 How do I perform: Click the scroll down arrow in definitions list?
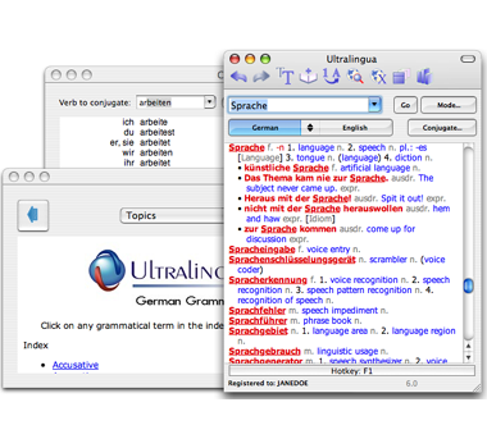tap(468, 357)
